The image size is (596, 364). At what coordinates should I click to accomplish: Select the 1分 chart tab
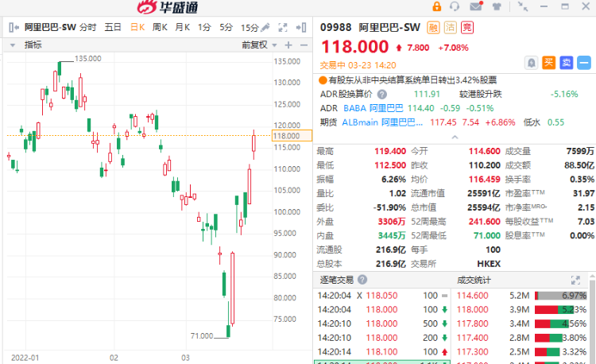204,27
